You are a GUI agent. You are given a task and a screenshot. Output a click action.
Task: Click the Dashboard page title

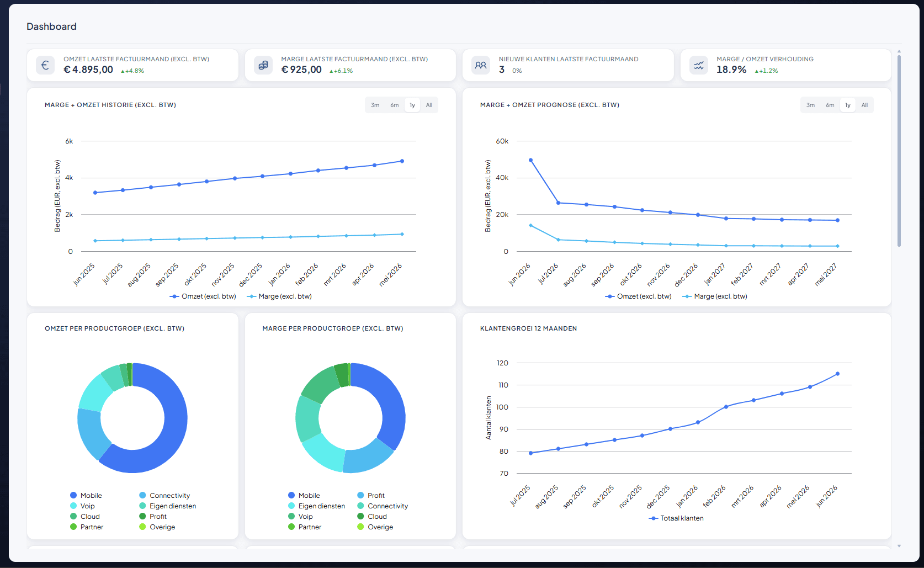tap(51, 26)
